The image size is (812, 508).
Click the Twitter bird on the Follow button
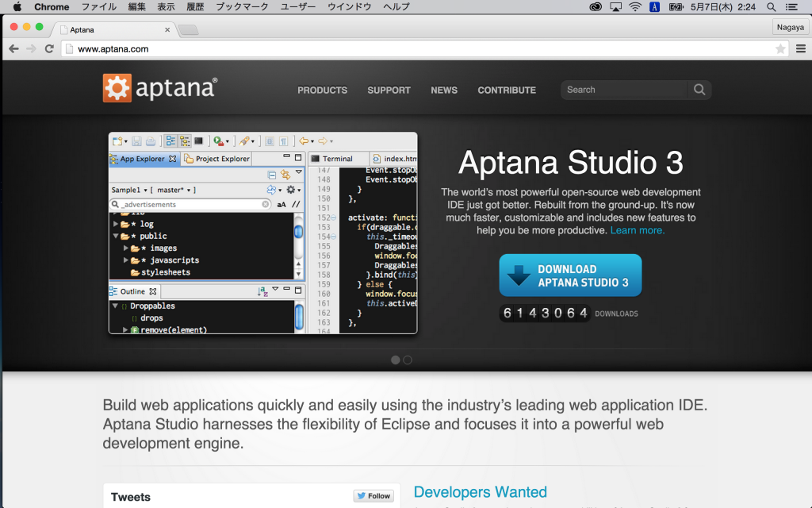click(361, 496)
